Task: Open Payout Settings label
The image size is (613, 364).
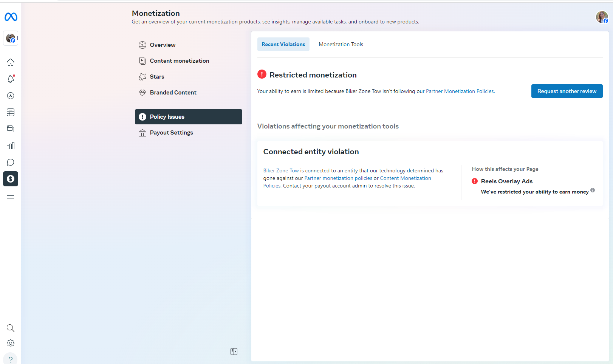Action: [x=171, y=133]
